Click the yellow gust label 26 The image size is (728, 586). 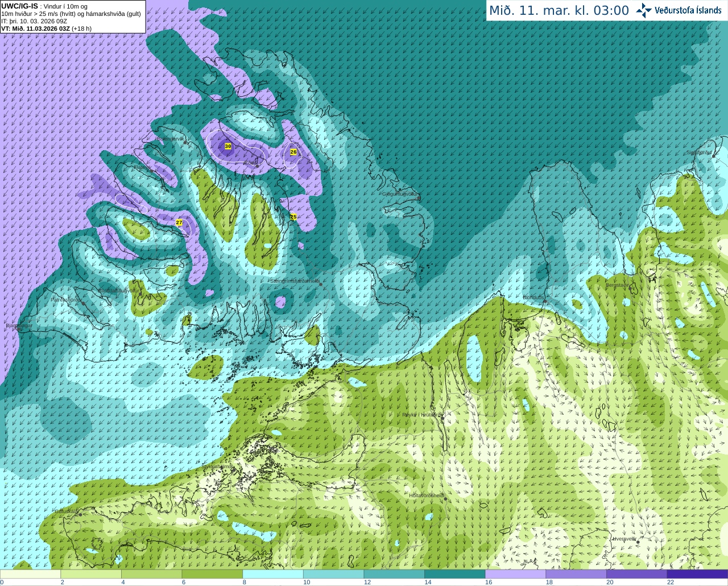(x=293, y=152)
